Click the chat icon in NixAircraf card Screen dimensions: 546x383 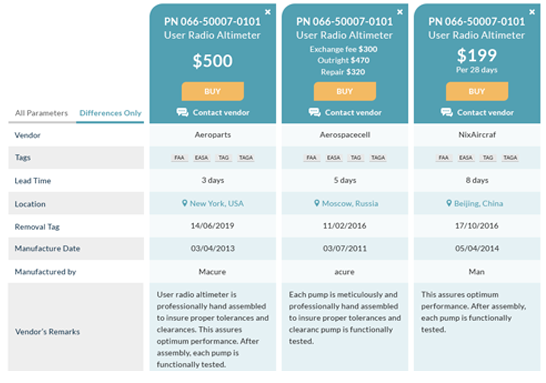tap(447, 112)
